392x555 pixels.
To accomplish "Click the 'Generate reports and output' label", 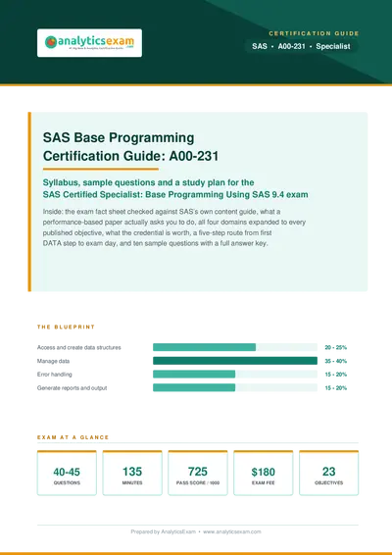I will pos(72,388).
